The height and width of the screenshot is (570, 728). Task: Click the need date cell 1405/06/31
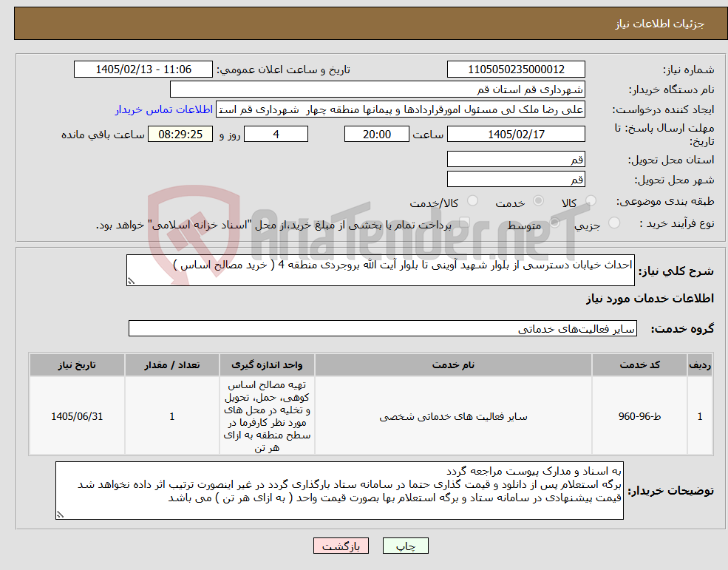coord(77,416)
